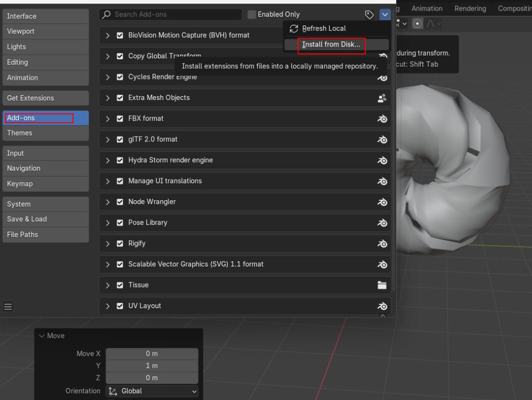Expand the BioVision Motion Capture details
Image resolution: width=532 pixels, height=400 pixels.
(x=107, y=35)
